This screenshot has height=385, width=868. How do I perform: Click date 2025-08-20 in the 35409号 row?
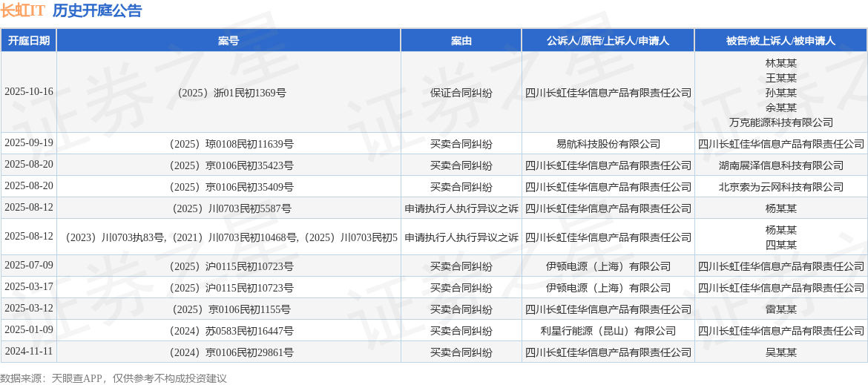29,186
